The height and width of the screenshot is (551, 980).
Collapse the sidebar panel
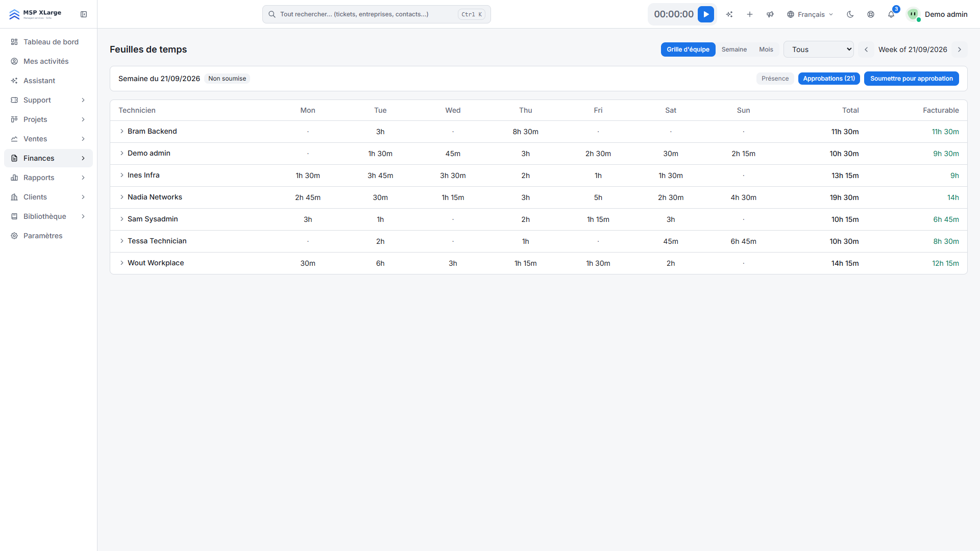tap(84, 14)
